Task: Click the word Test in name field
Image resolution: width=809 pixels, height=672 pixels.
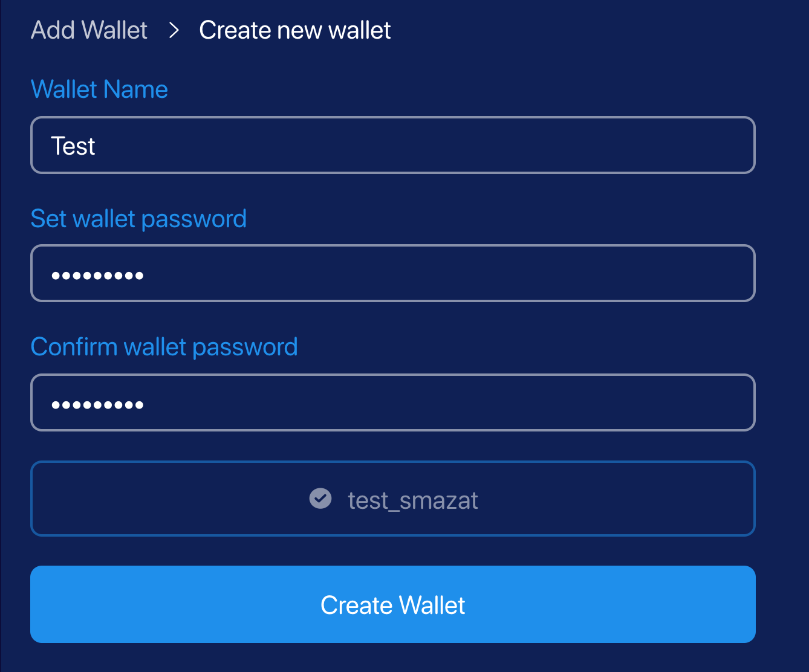Action: point(73,146)
